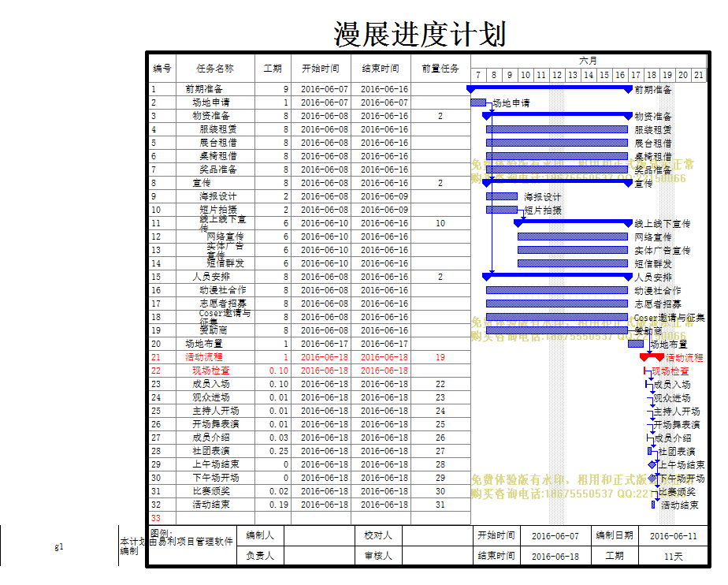Click "海报设计" in the task name column
728x585 pixels.
point(217,196)
